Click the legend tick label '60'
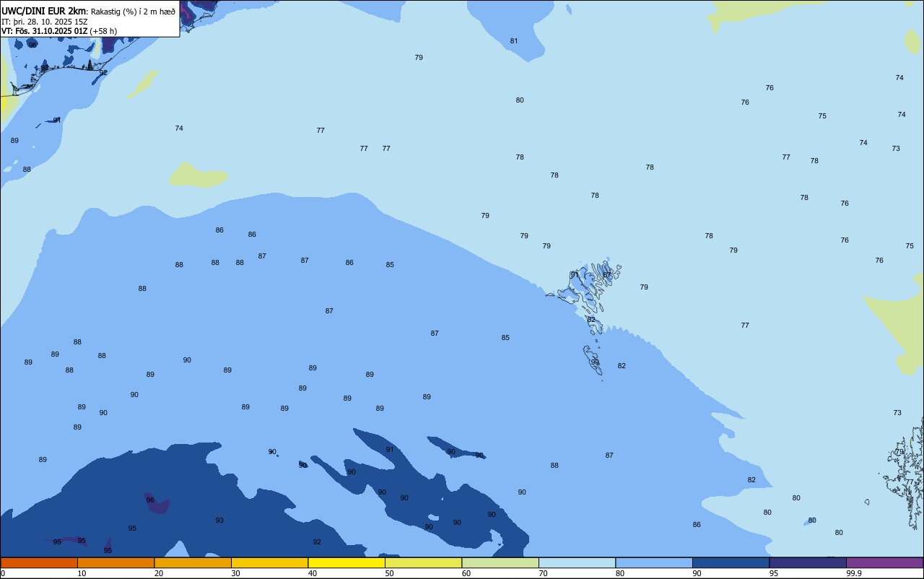The width and height of the screenshot is (924, 579). (x=466, y=573)
